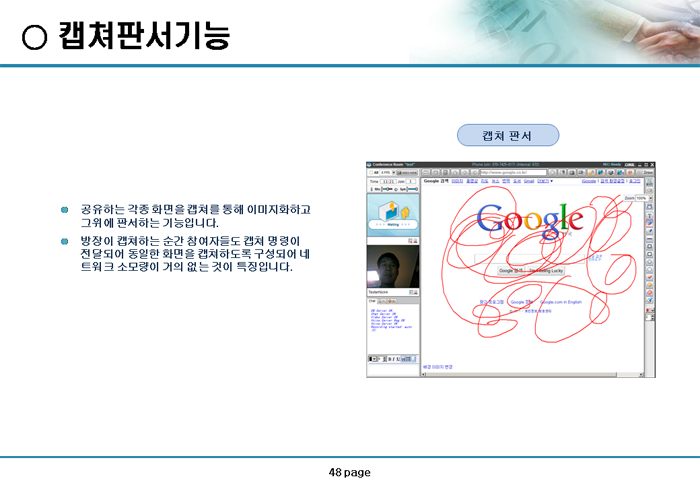Click the Google 검색 button

coord(511,271)
